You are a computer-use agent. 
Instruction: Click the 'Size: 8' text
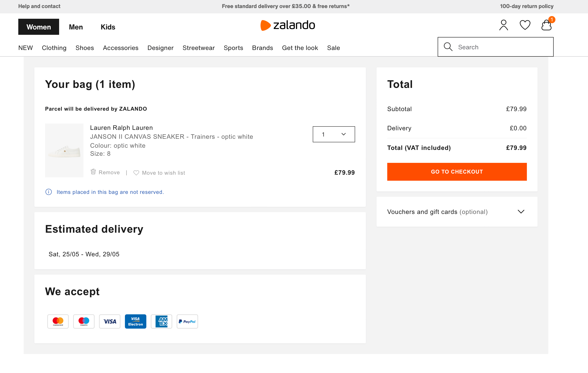coord(100,154)
